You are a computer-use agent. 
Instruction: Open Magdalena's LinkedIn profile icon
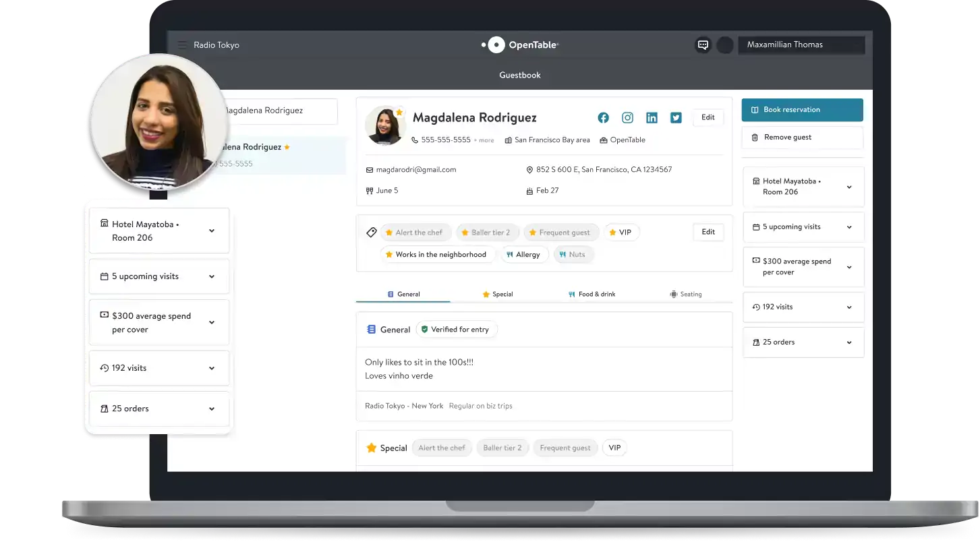pos(652,118)
